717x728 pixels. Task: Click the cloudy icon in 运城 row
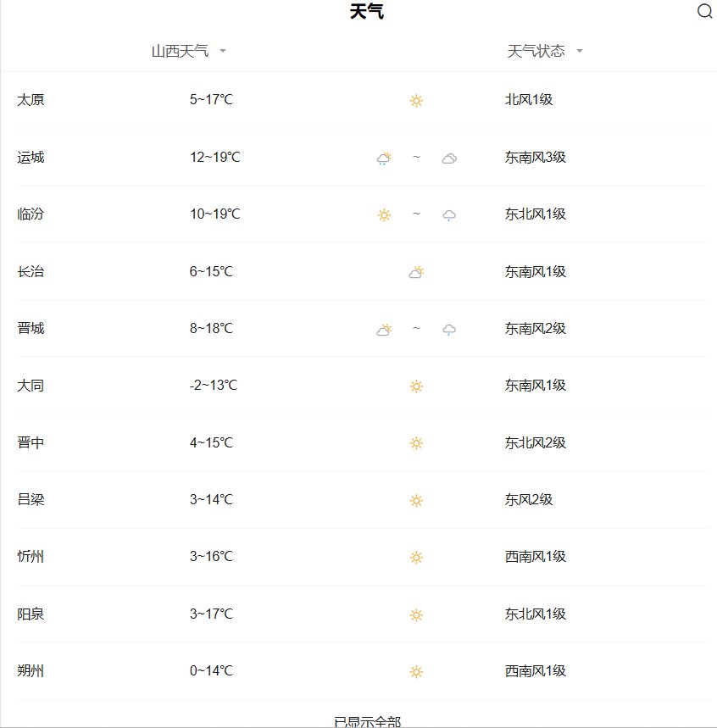449,158
